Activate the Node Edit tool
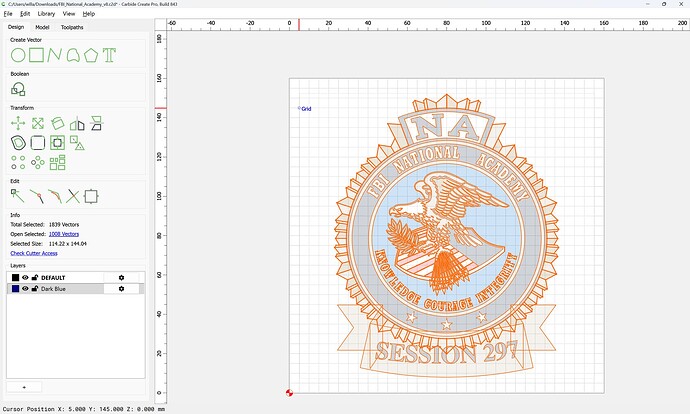Image resolution: width=690 pixels, height=414 pixels. pyautogui.click(x=18, y=196)
